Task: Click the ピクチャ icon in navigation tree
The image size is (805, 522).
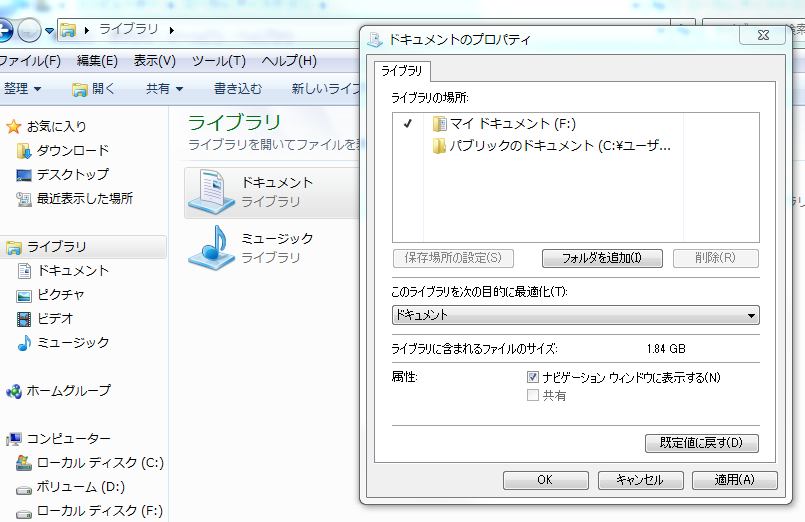Action: tap(24, 296)
